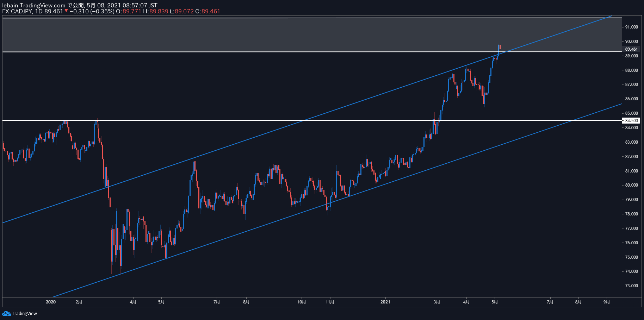Viewport: 644px width, 320px height.
Task: Click the 78.000 price axis label
Action: [x=631, y=214]
